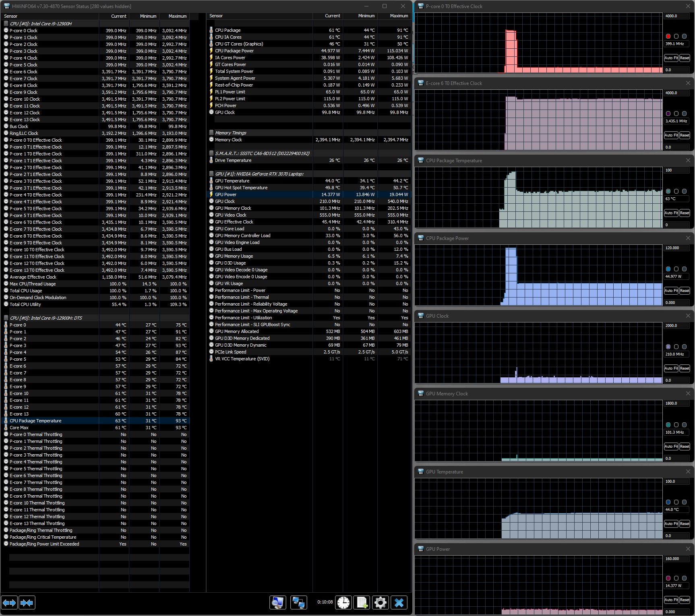Viewport: 695px width, 616px height.
Task: Click the 0.0 minimum field in GPU Temperature graph
Action: click(x=677, y=536)
